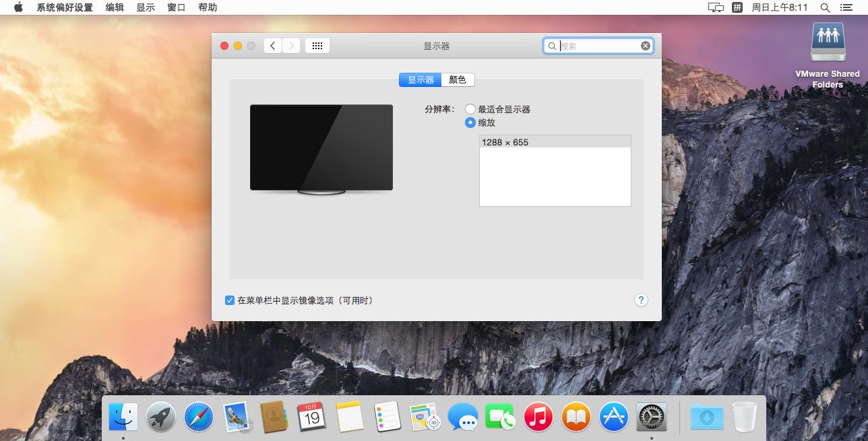Open Safari from the Dock

click(198, 417)
